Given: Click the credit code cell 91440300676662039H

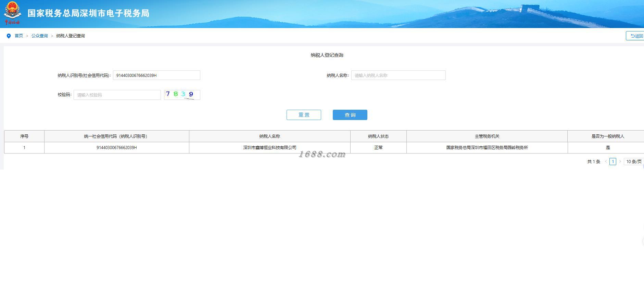Looking at the screenshot, I should [117, 148].
